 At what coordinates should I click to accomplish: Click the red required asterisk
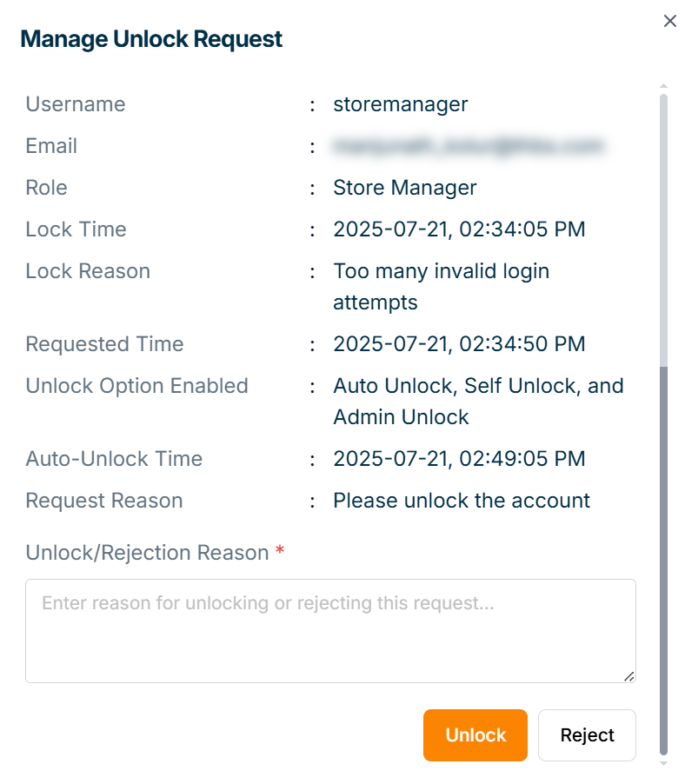click(280, 553)
